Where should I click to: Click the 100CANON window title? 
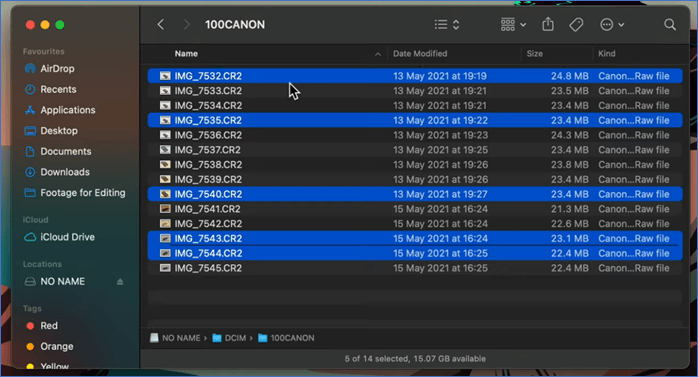235,24
